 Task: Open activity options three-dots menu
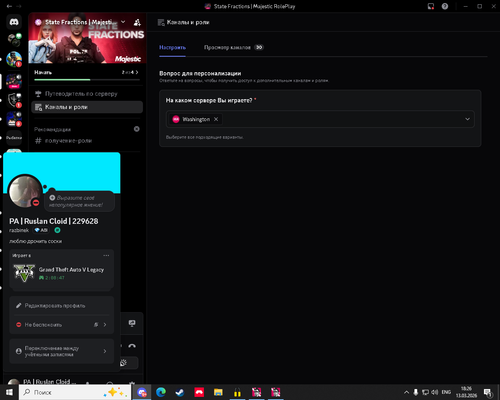pyautogui.click(x=106, y=255)
